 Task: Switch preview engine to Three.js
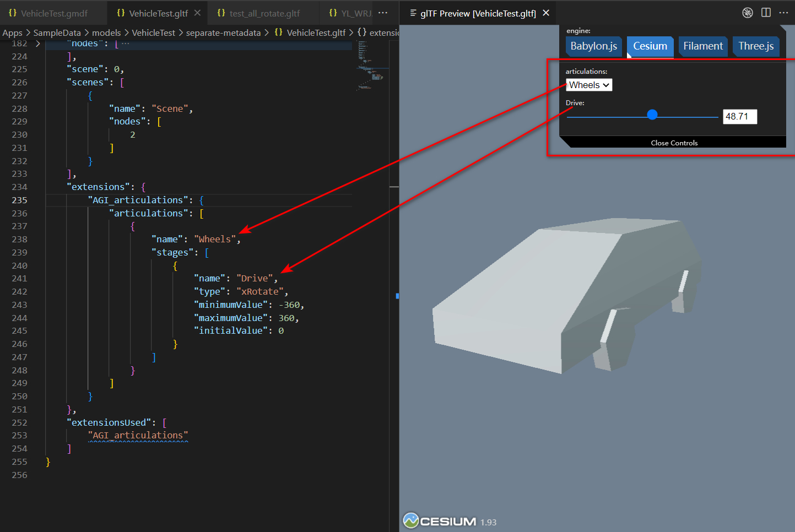[756, 46]
